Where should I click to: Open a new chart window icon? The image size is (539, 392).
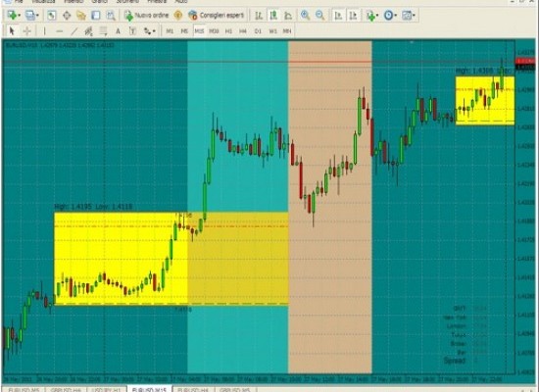12,15
